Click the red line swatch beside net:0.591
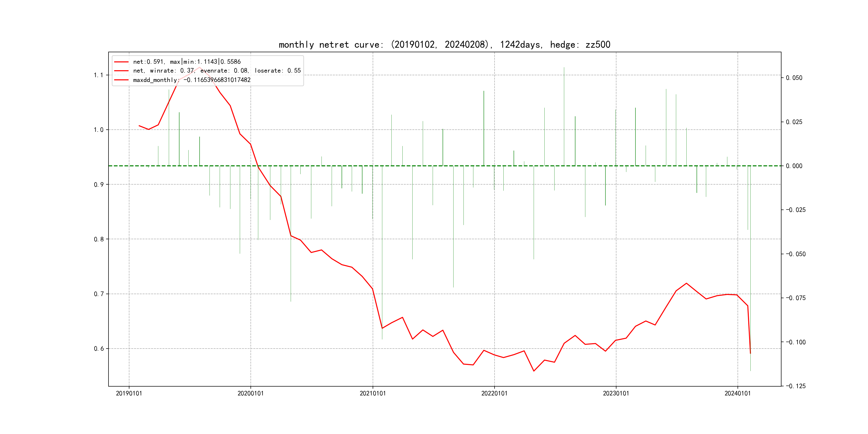The width and height of the screenshot is (868, 434). (x=121, y=62)
